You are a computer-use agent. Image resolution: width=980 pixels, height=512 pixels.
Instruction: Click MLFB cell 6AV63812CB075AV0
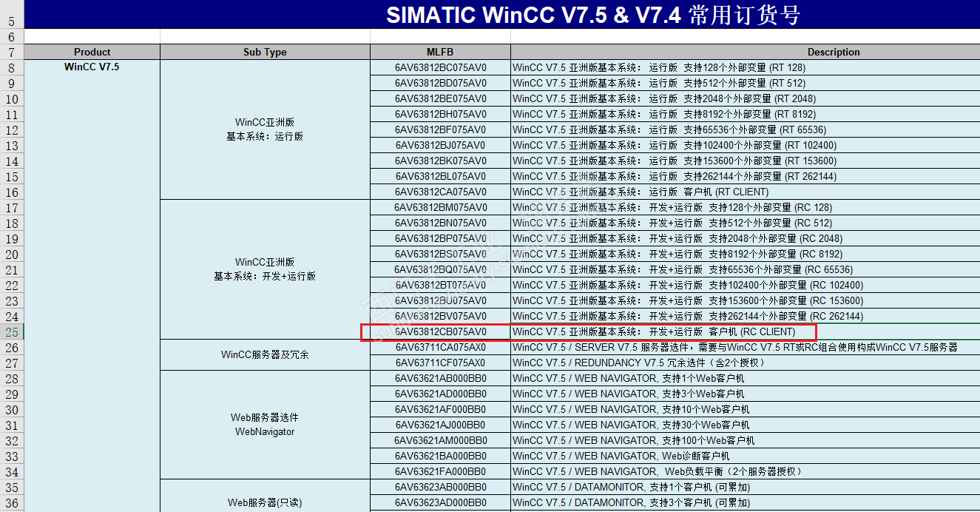(x=440, y=331)
